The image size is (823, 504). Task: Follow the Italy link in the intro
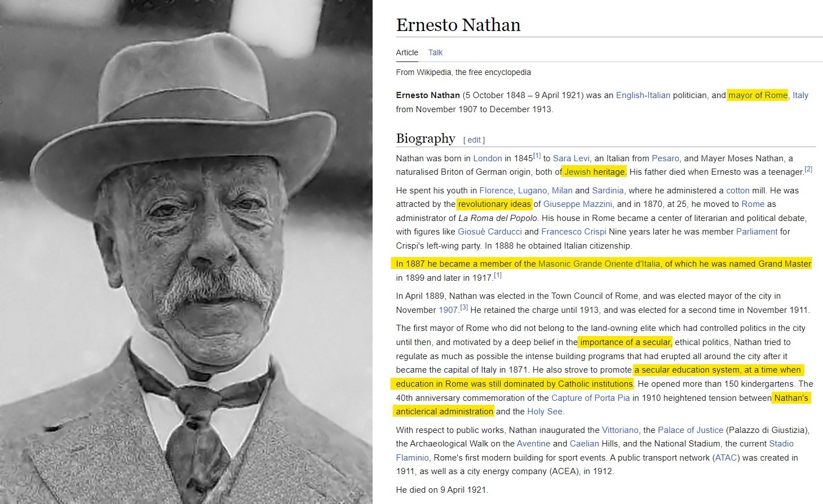pos(800,95)
